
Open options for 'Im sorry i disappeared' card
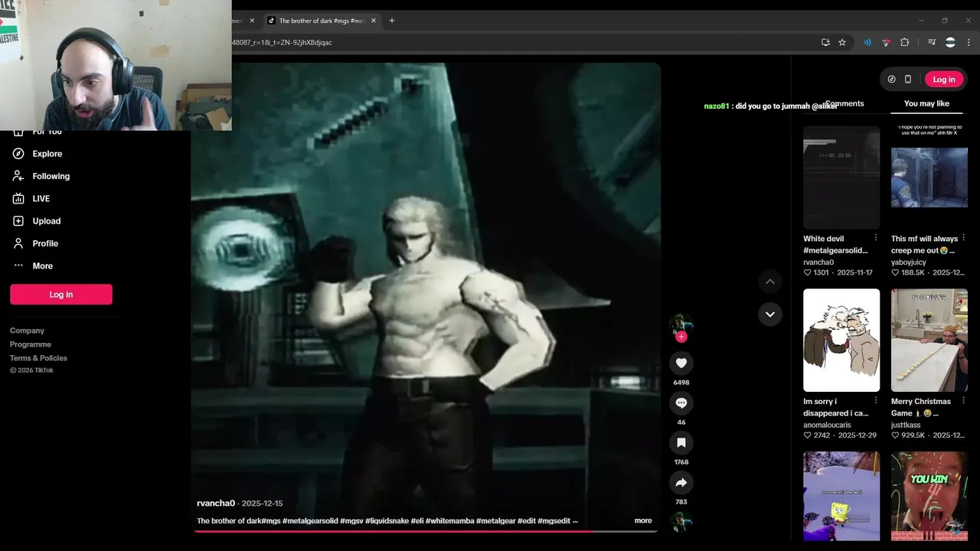876,401
